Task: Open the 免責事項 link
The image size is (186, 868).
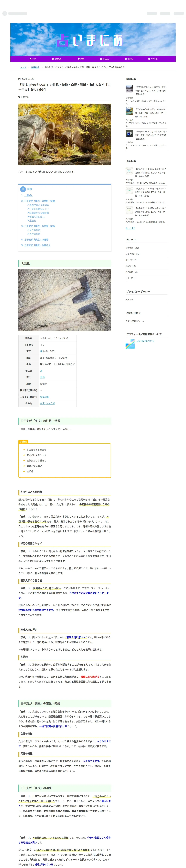Action: (130, 300)
